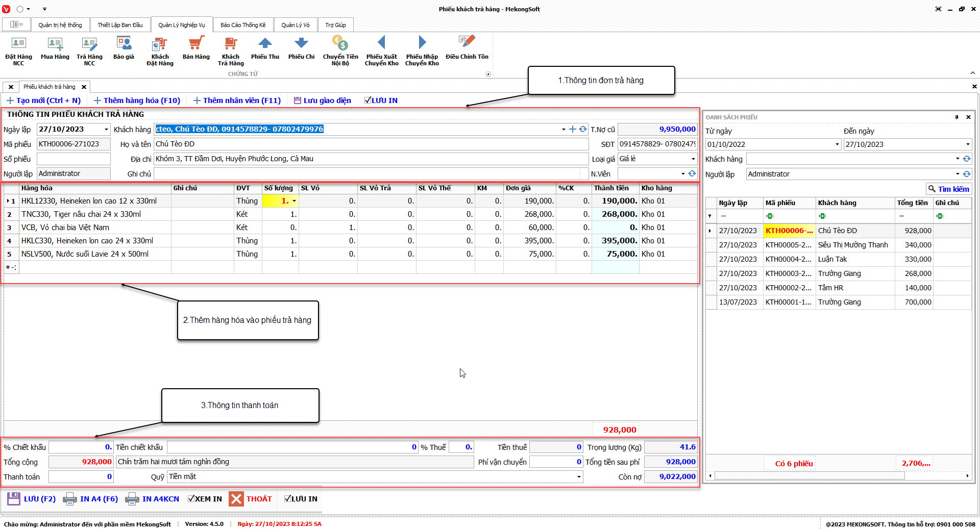Click the LƯU (F2) save button
This screenshot has height=529, width=980.
click(32, 499)
